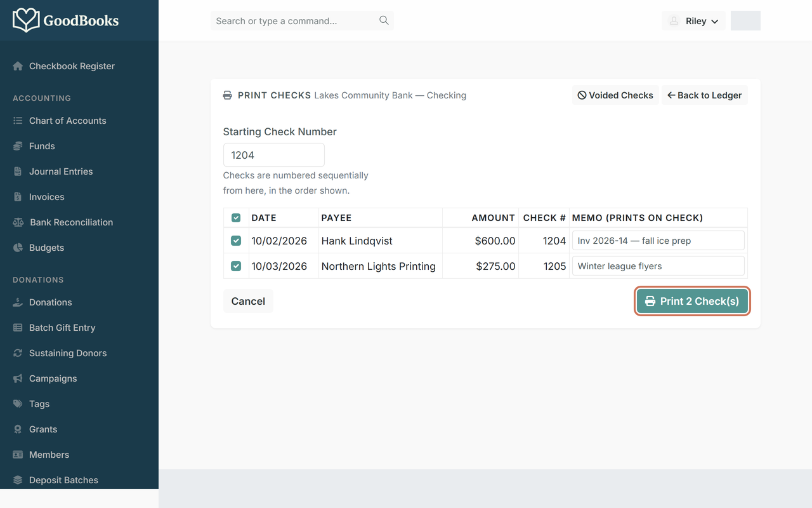Open the Riley user dropdown

[693, 21]
